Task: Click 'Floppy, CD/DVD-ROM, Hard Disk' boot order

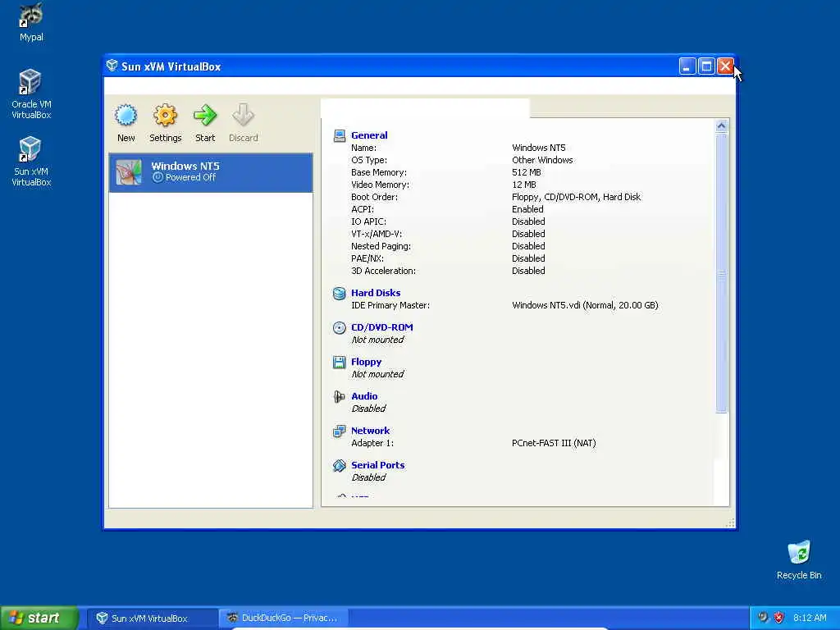Action: tap(576, 197)
